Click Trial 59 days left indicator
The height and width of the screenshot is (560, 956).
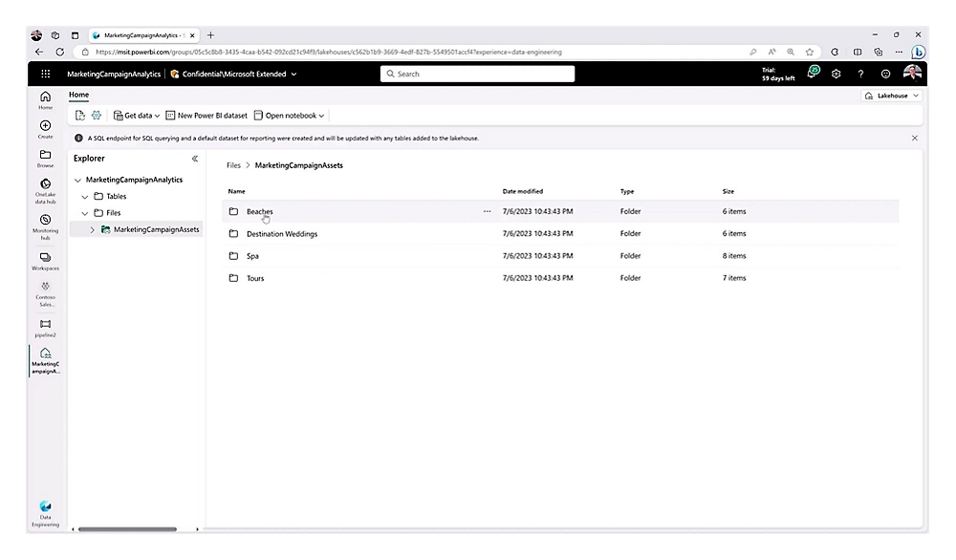[x=778, y=74]
